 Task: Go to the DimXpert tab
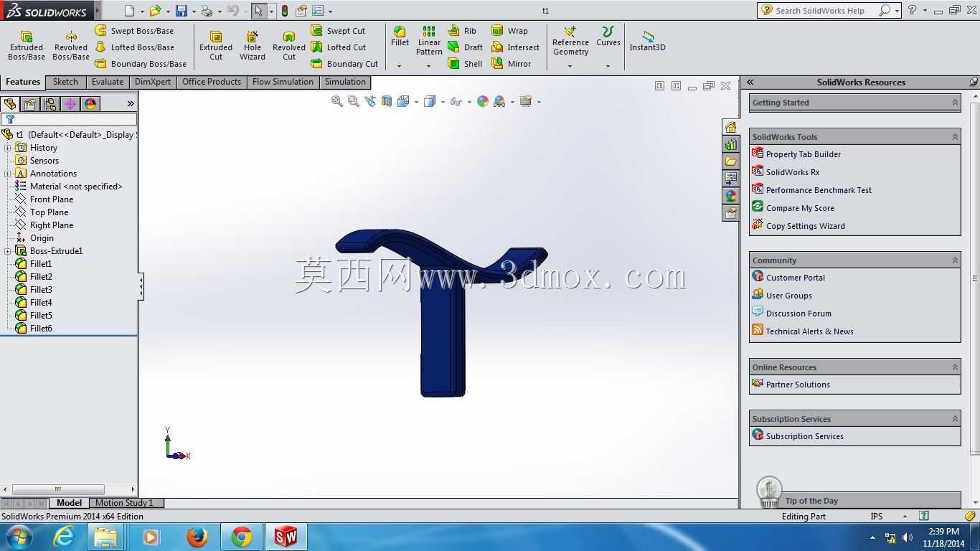tap(153, 82)
